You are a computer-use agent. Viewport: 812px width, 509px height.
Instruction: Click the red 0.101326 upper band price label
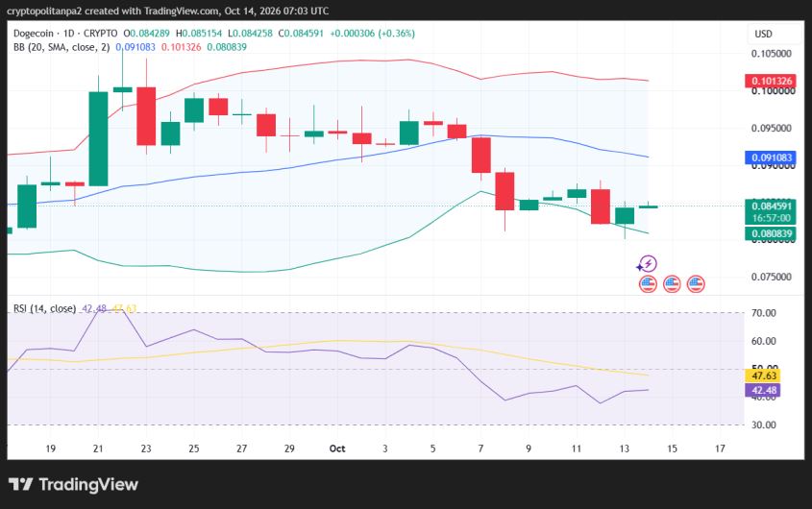(x=771, y=81)
